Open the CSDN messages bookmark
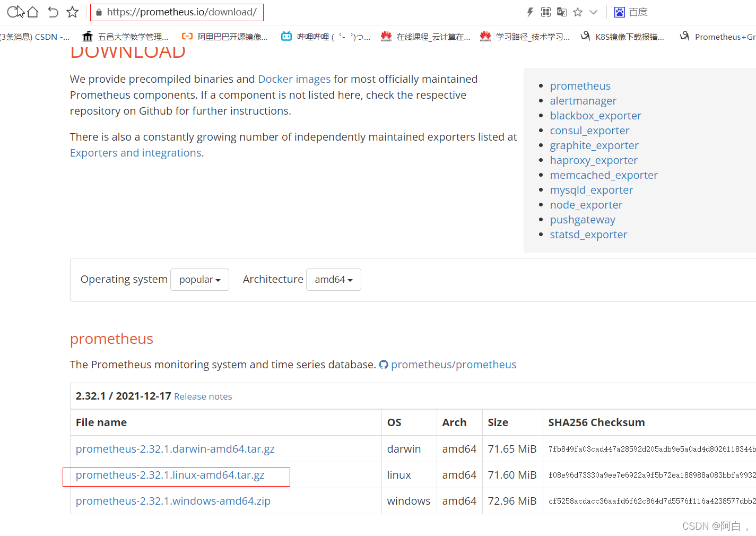756x536 pixels. [x=34, y=37]
